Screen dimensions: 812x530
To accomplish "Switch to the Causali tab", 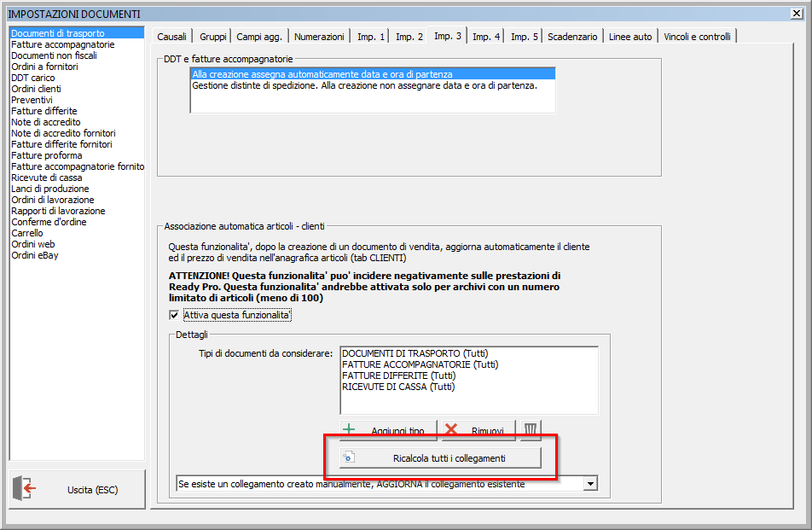I will [171, 37].
